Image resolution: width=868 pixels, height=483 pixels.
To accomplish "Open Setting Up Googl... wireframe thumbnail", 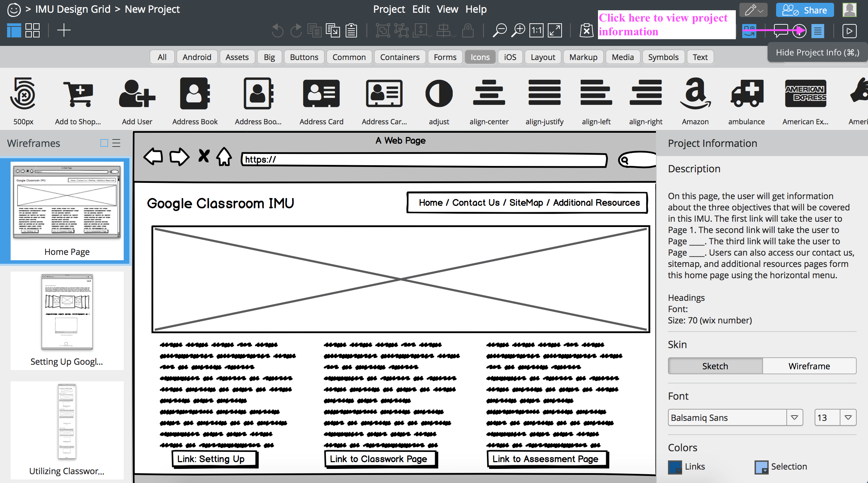I will point(67,320).
